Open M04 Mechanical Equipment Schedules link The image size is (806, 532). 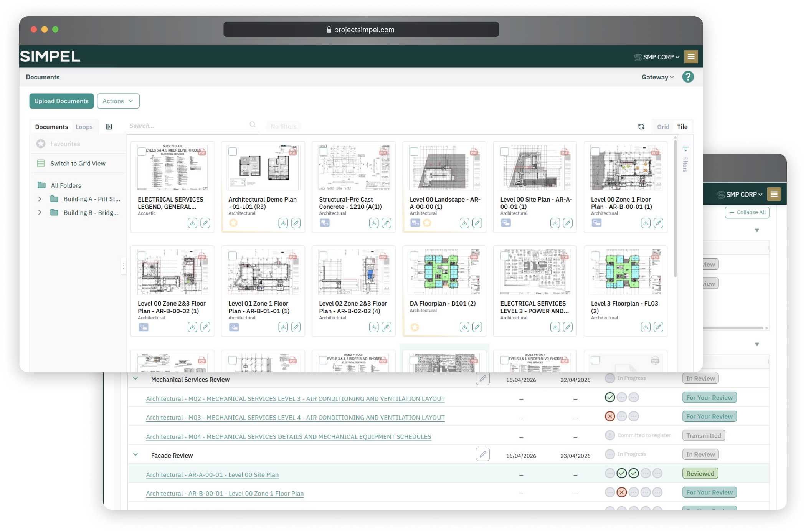pyautogui.click(x=289, y=436)
